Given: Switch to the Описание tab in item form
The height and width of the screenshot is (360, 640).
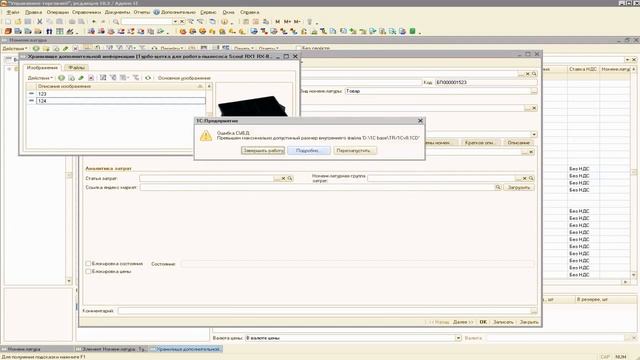Looking at the screenshot, I should [x=519, y=142].
